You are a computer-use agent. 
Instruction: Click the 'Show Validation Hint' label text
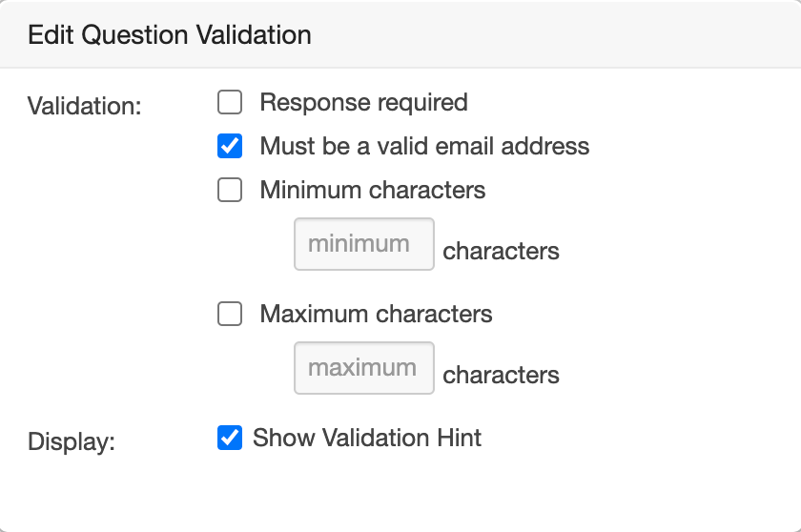(367, 439)
